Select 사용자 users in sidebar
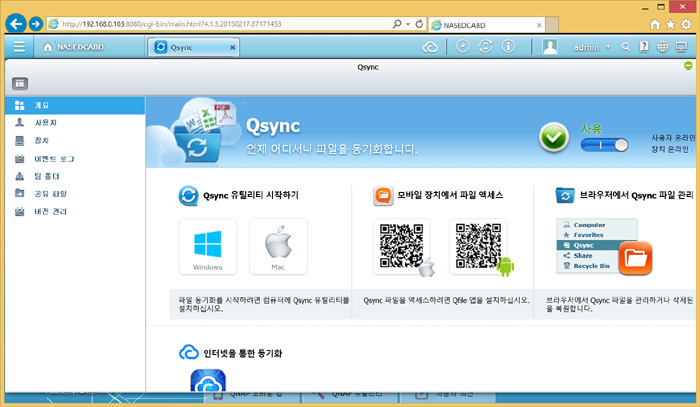 pyautogui.click(x=75, y=123)
